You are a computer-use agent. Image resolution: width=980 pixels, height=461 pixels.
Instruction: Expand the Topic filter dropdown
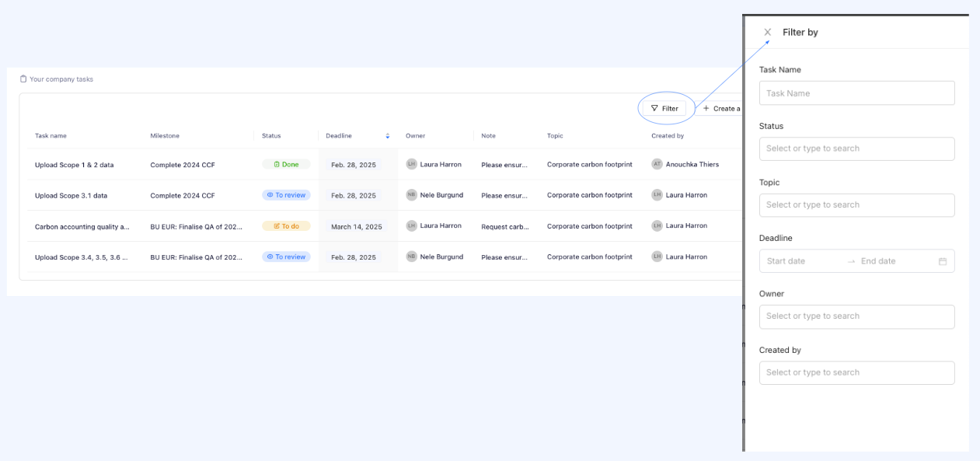856,205
